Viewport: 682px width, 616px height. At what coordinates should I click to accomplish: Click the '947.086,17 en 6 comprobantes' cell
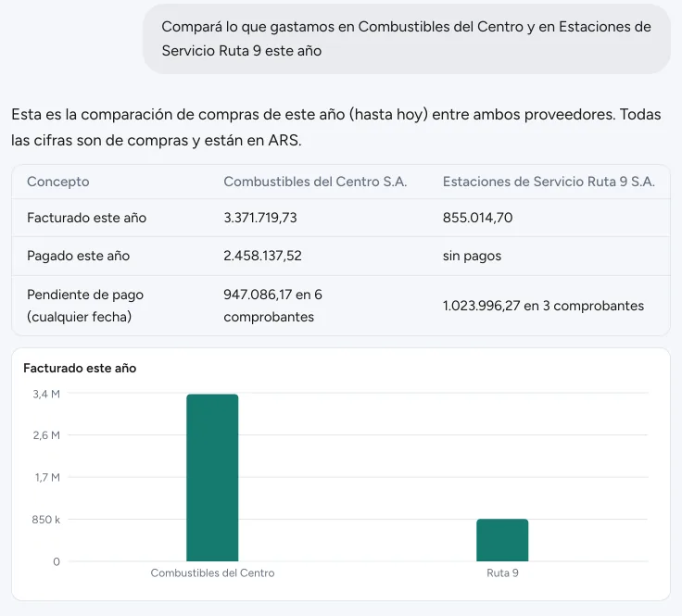272,306
